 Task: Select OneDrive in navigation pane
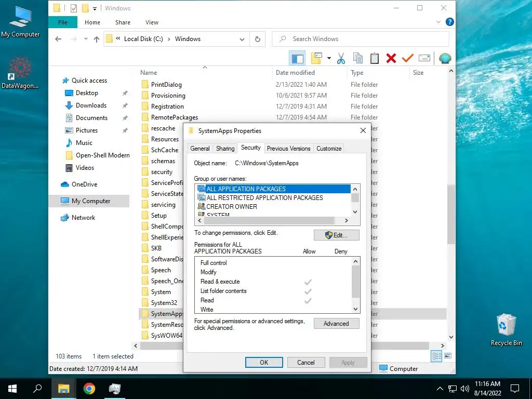pos(84,184)
